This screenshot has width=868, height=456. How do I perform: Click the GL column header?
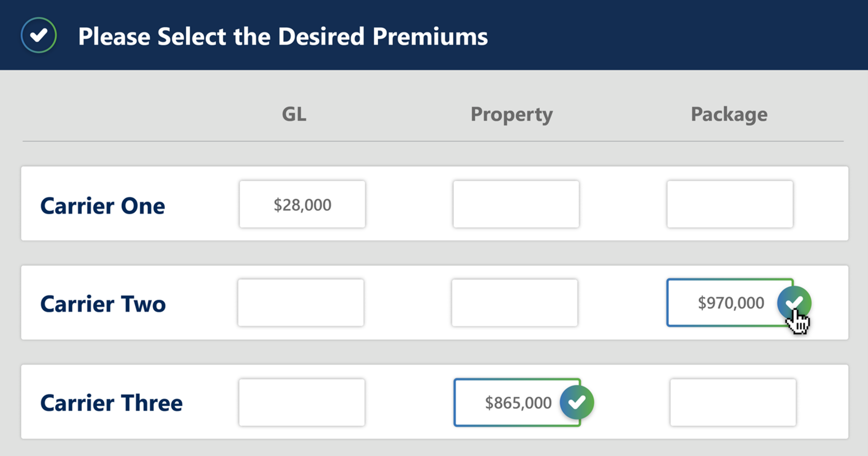pyautogui.click(x=294, y=114)
